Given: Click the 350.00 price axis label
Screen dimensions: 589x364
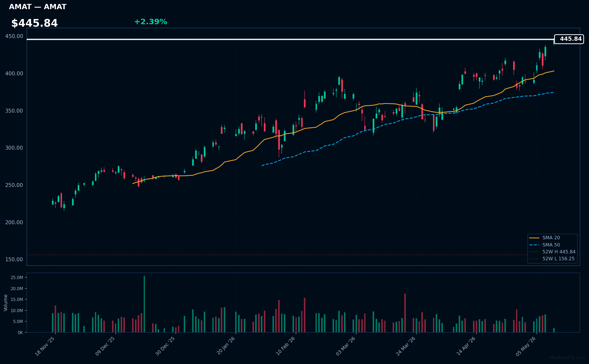Looking at the screenshot, I should pyautogui.click(x=14, y=111).
